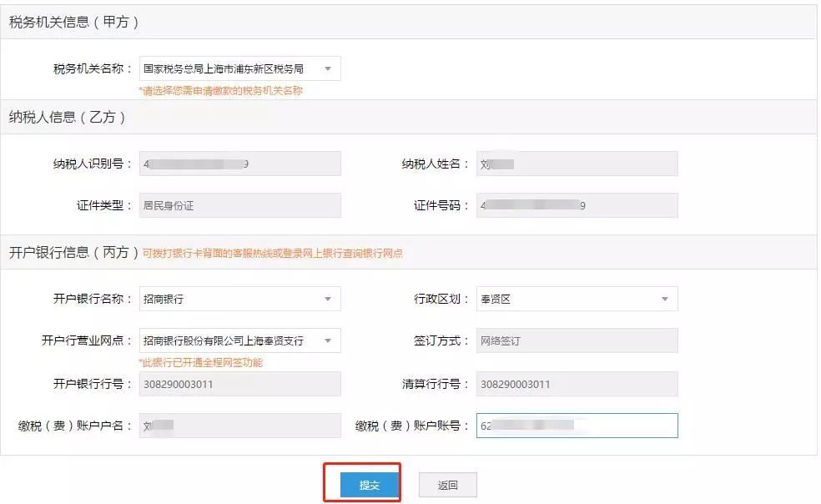Click the 开户银行行号 field showing 308290003011
This screenshot has height=504, width=821.
[239, 384]
